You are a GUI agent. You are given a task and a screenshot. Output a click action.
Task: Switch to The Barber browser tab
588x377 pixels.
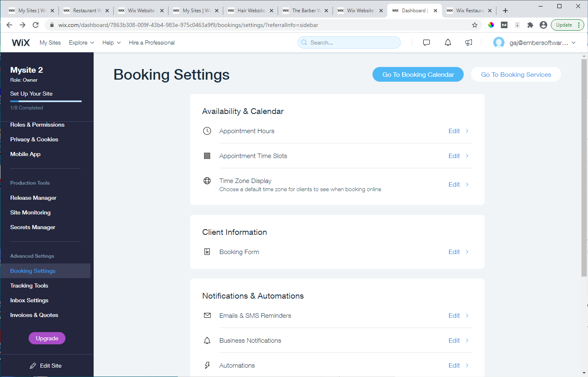(305, 11)
